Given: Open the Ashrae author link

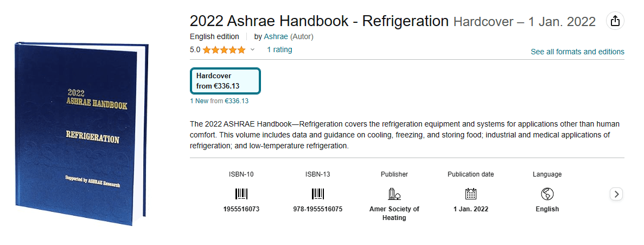Looking at the screenshot, I should (x=276, y=36).
